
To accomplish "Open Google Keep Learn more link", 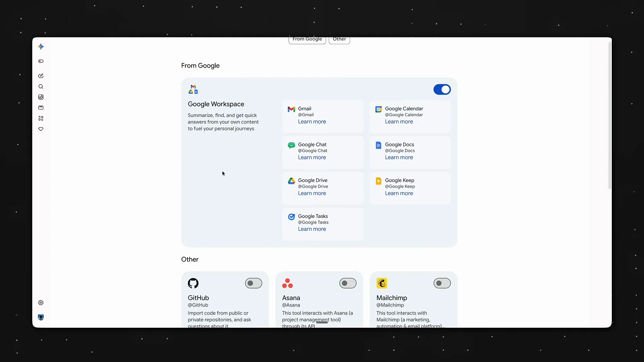I will [x=399, y=193].
